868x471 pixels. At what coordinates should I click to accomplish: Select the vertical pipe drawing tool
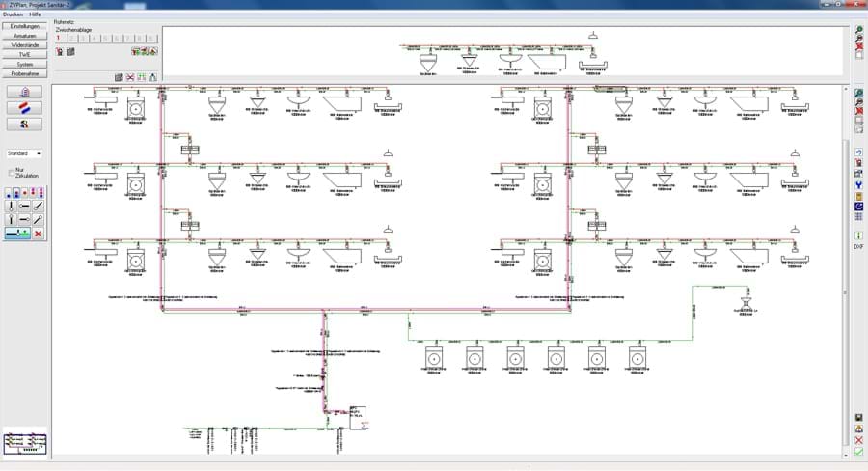[11, 207]
